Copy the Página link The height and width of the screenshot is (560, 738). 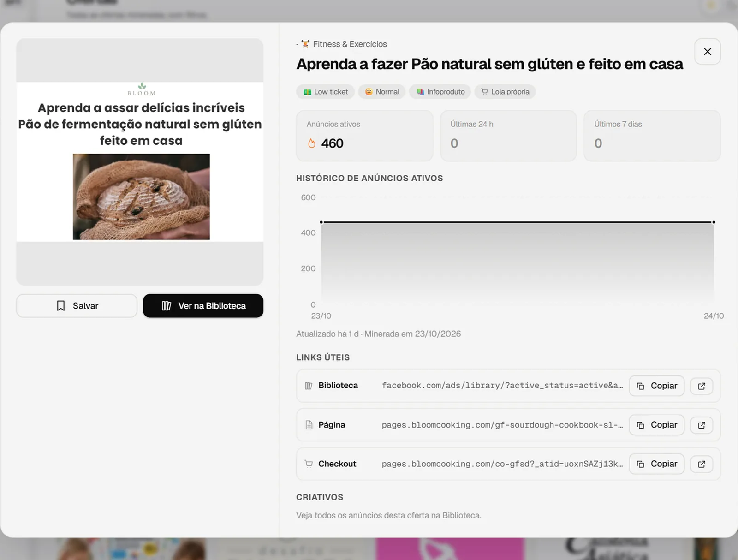[656, 425]
